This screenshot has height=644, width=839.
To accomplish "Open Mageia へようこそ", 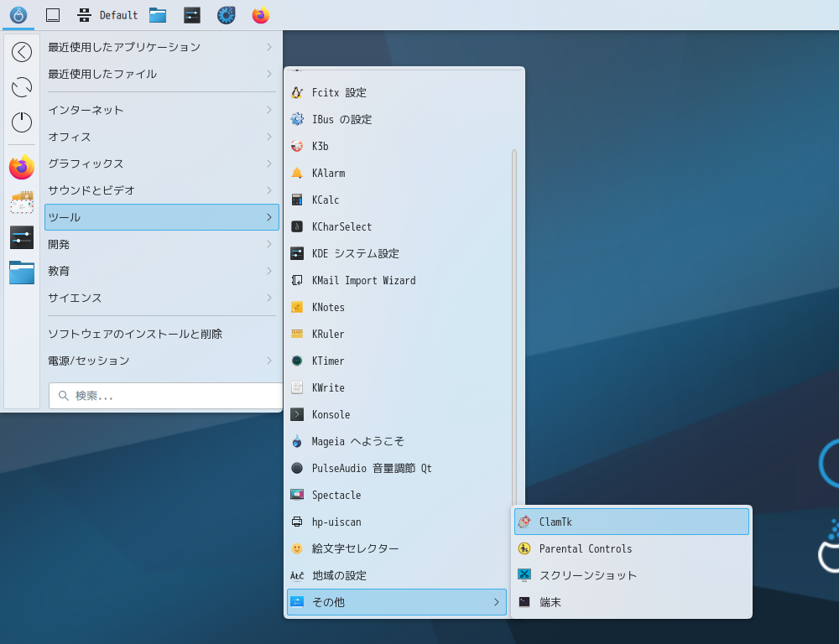I will click(397, 441).
